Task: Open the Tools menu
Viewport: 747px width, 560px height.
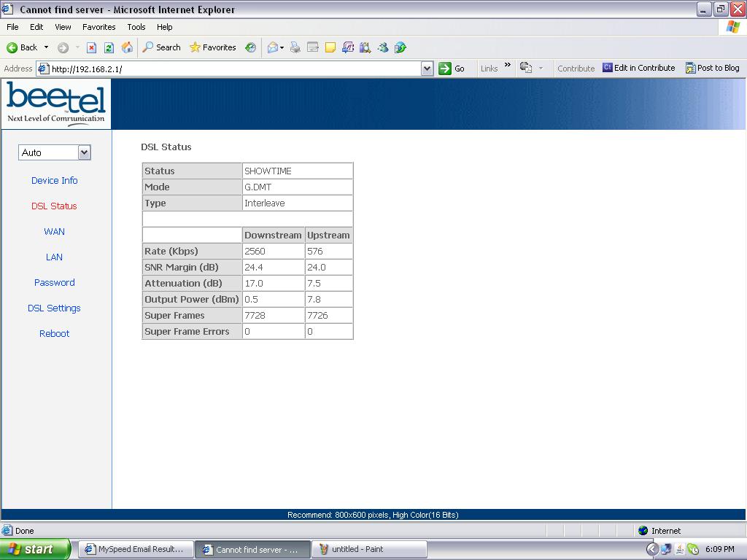Action: 136,27
